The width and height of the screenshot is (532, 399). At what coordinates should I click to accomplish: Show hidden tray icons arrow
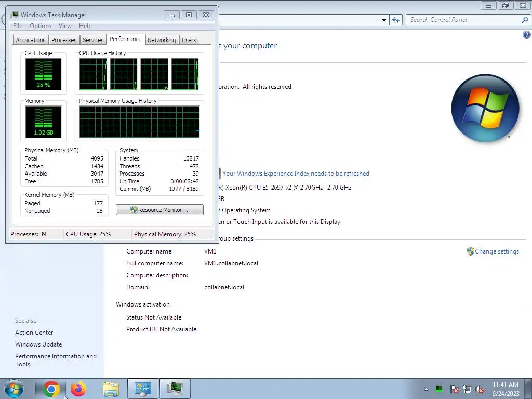pyautogui.click(x=426, y=390)
